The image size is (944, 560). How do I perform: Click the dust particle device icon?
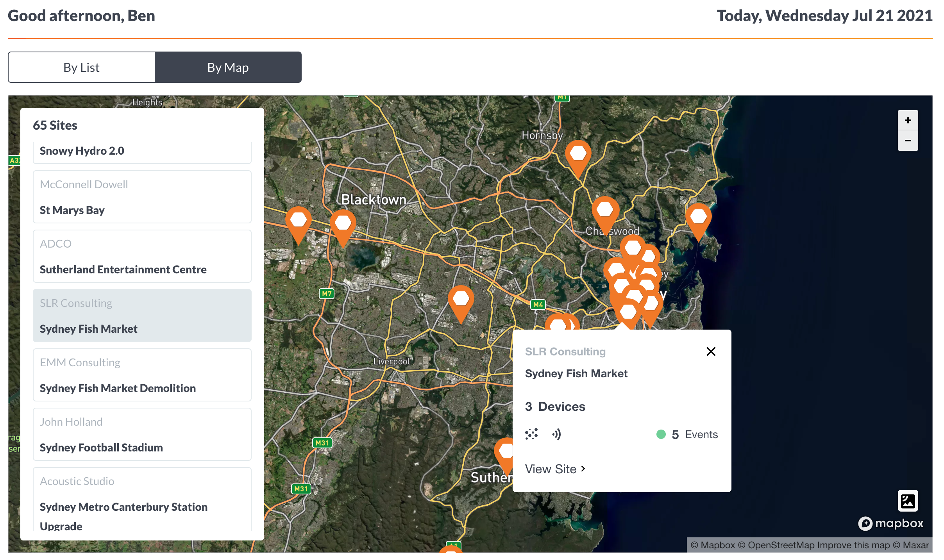531,434
